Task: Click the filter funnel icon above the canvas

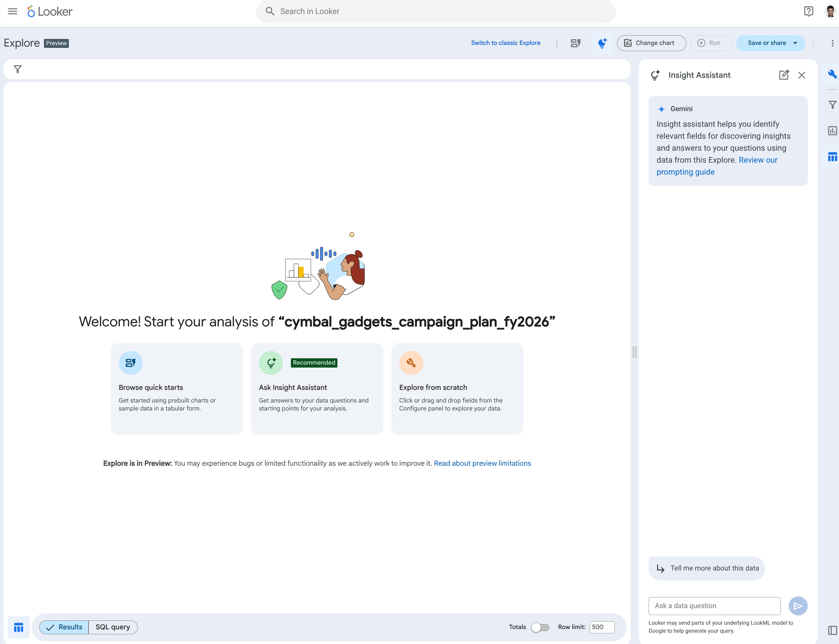Action: [18, 69]
